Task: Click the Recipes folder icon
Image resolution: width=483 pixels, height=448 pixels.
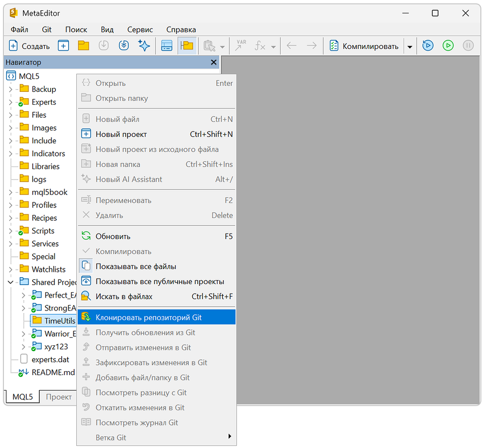Action: (24, 217)
